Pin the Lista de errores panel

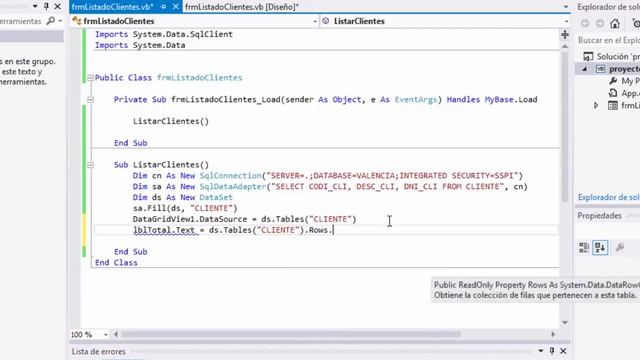[x=552, y=351]
